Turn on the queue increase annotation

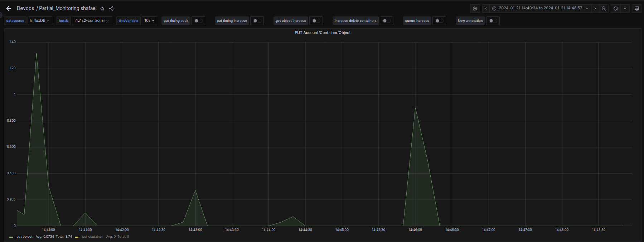pos(439,21)
